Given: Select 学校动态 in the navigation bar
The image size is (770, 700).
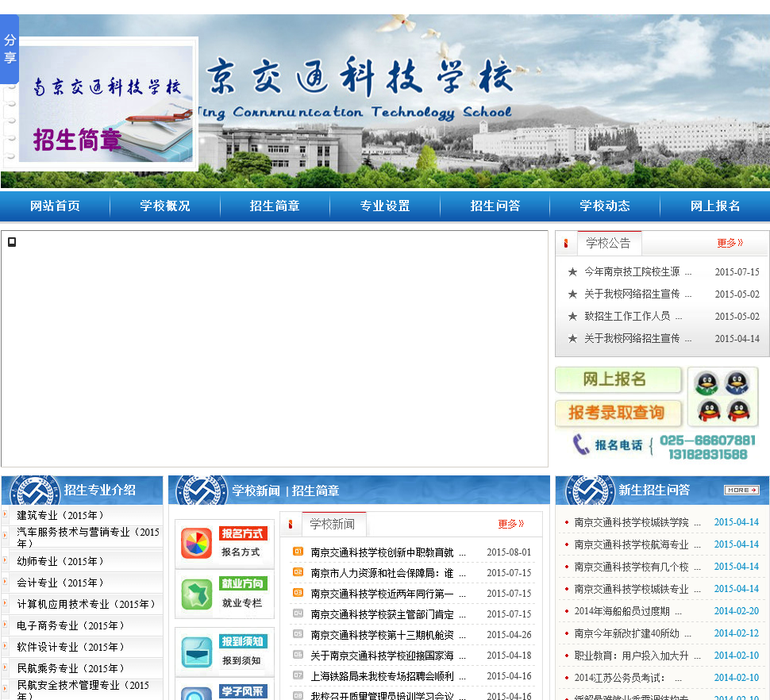Looking at the screenshot, I should (605, 206).
